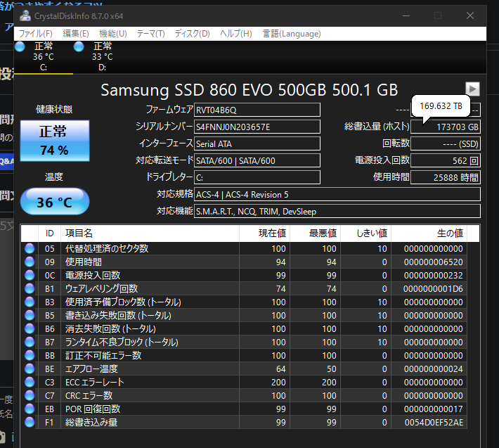The height and width of the screenshot is (448, 499).
Task: Click status orb for attribute 05 row
Action: (x=30, y=248)
